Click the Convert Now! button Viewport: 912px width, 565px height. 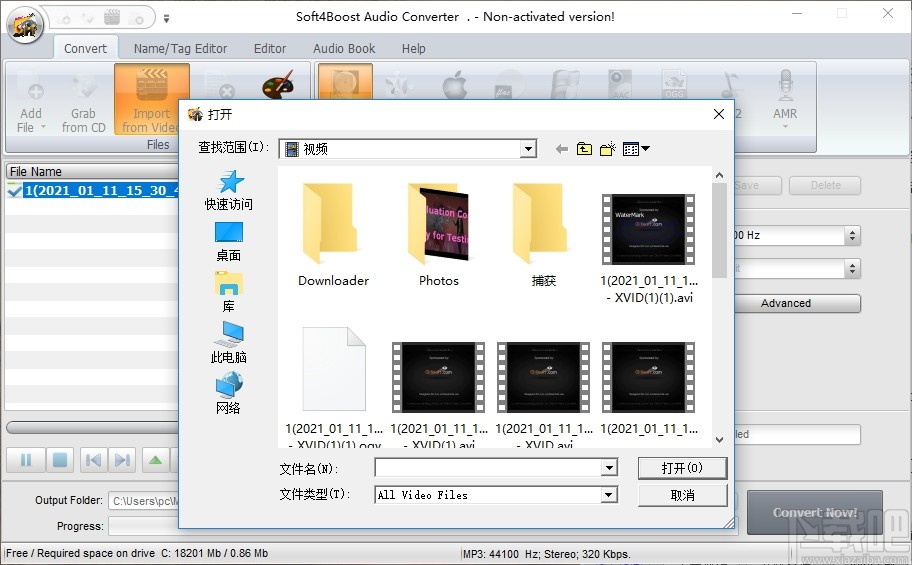814,512
